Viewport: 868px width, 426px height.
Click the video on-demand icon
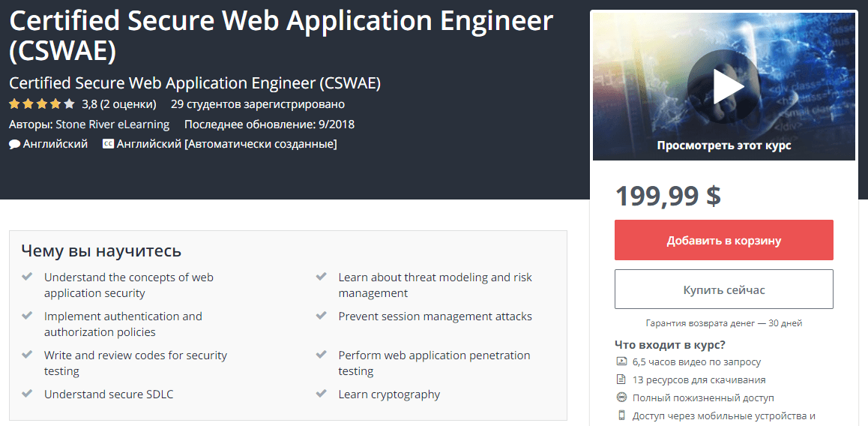(621, 362)
